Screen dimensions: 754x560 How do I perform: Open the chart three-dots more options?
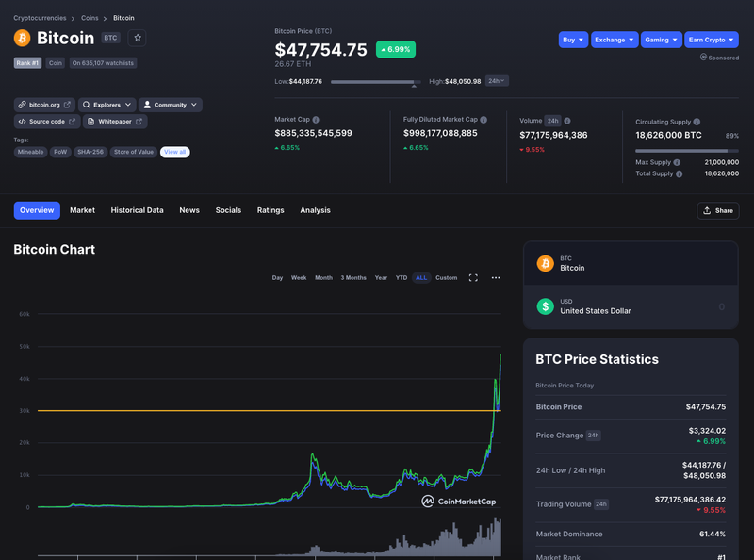pyautogui.click(x=496, y=277)
